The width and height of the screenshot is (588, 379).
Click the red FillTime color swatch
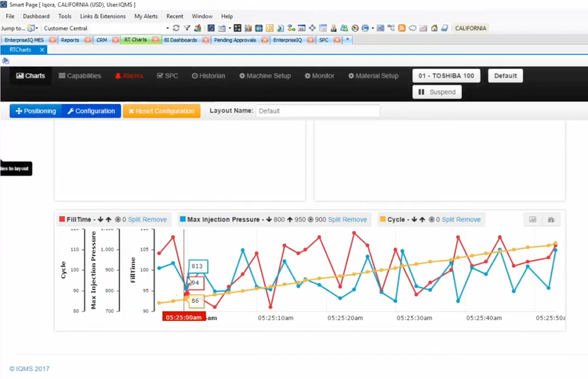coord(62,219)
